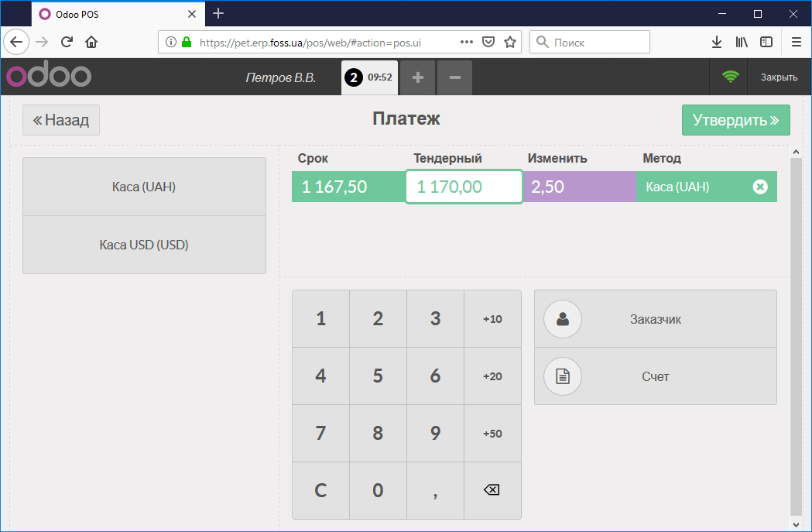Click Каса (UAH) in the payment line
Screen dimensions: 812x532
pos(677,187)
